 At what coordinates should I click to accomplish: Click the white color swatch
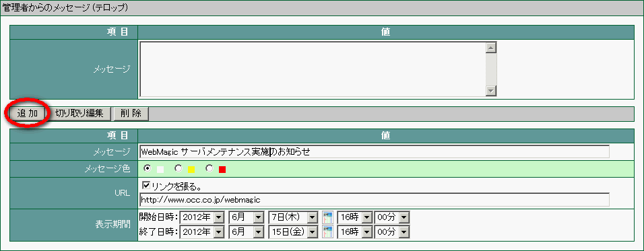[x=160, y=170]
